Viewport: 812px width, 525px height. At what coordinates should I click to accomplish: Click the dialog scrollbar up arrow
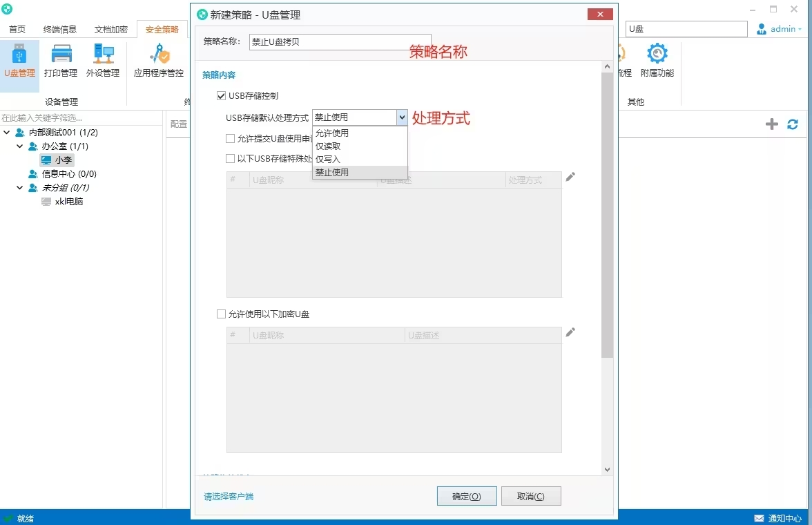pyautogui.click(x=607, y=67)
